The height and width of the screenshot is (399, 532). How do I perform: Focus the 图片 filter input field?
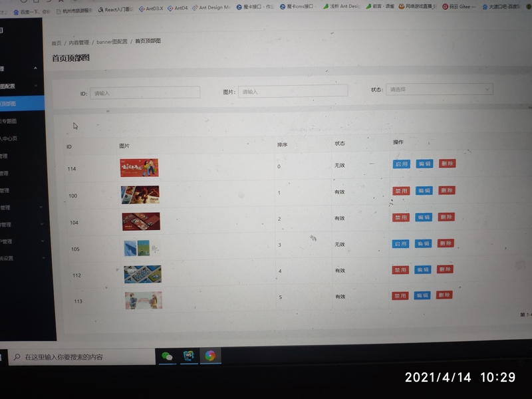point(293,91)
